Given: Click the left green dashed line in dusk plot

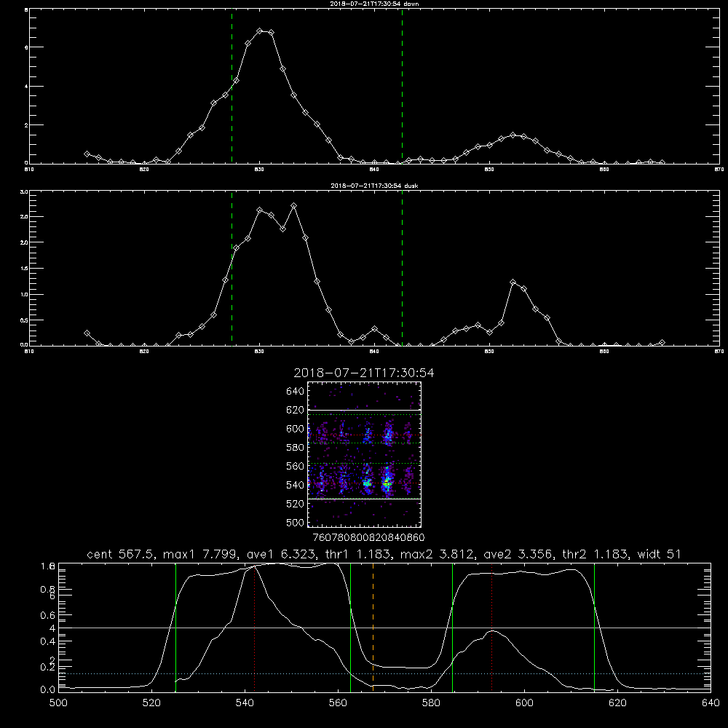Looking at the screenshot, I should [x=232, y=269].
